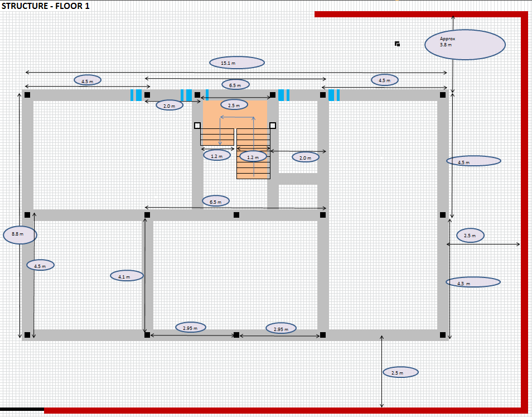Viewport: 532px width, 417px height.
Task: Select the left "2.95 m" label
Action: pyautogui.click(x=191, y=327)
